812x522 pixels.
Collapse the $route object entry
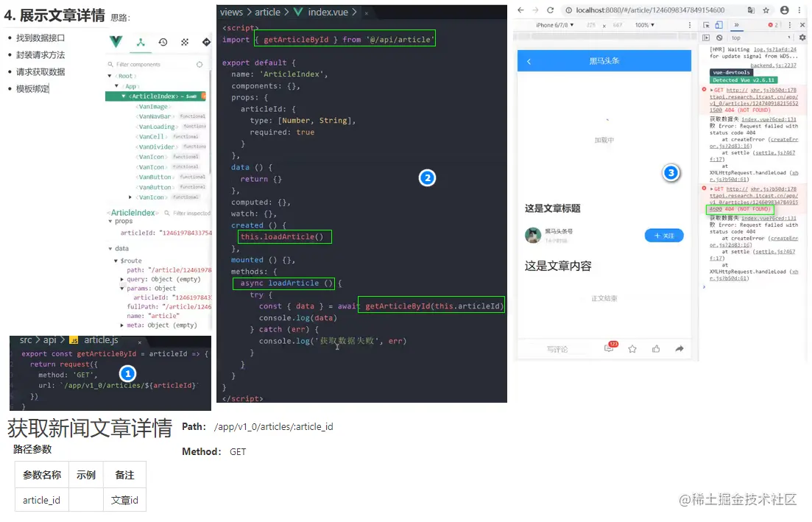(116, 261)
